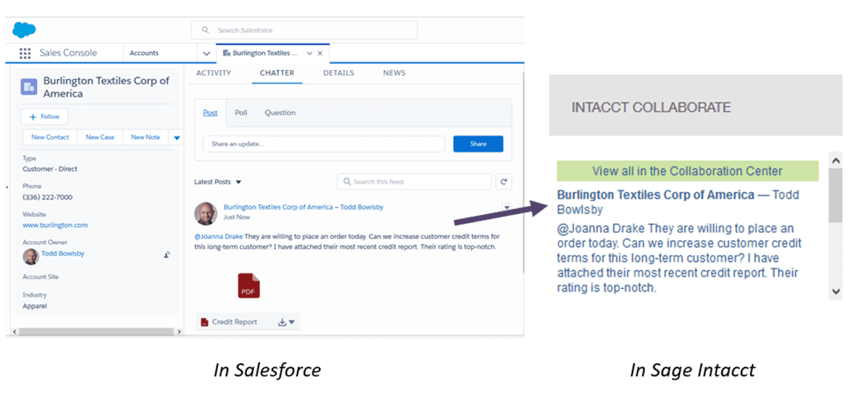Expand more account actions dropdown arrow

pyautogui.click(x=177, y=137)
